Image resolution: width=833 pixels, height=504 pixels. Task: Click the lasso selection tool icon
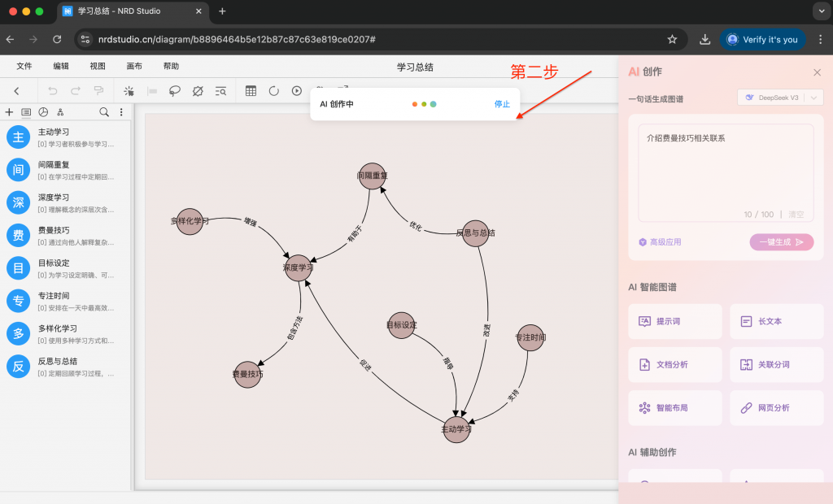(174, 91)
